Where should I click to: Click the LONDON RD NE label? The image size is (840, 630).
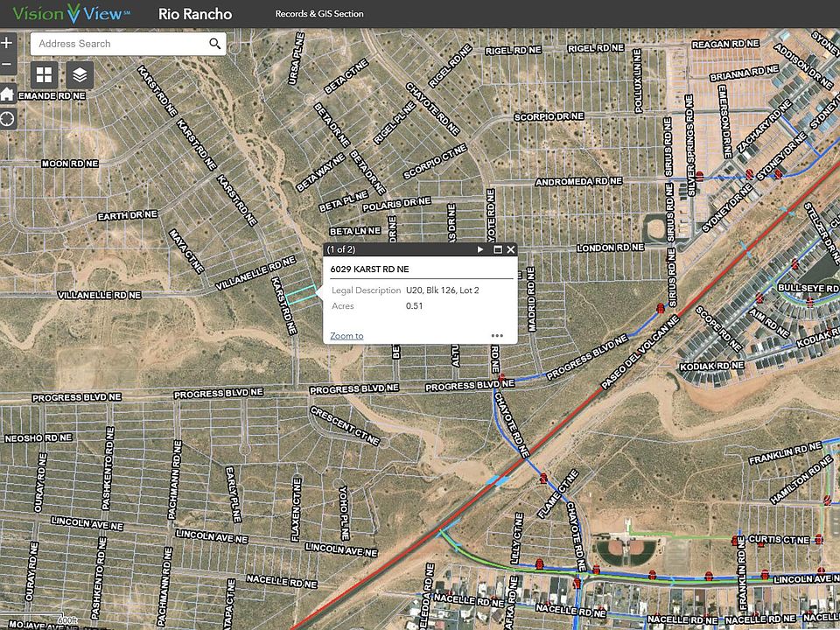(x=610, y=248)
